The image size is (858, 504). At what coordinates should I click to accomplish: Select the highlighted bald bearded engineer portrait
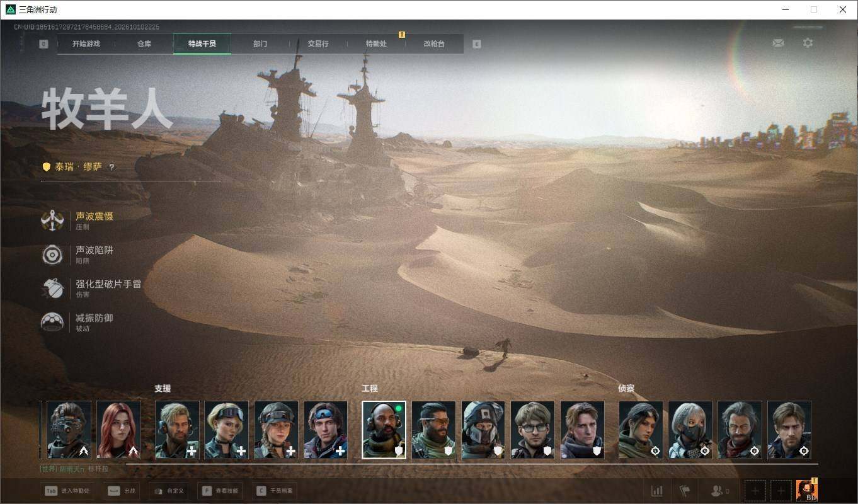pos(384,430)
